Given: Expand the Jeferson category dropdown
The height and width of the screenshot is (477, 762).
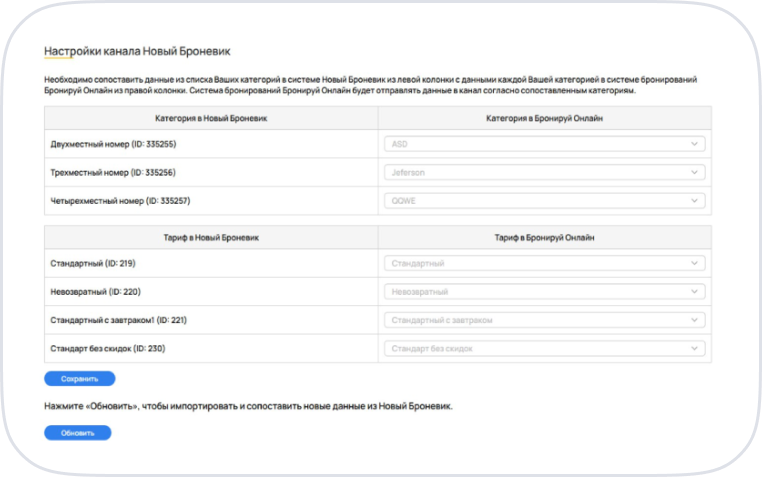Looking at the screenshot, I should point(544,172).
